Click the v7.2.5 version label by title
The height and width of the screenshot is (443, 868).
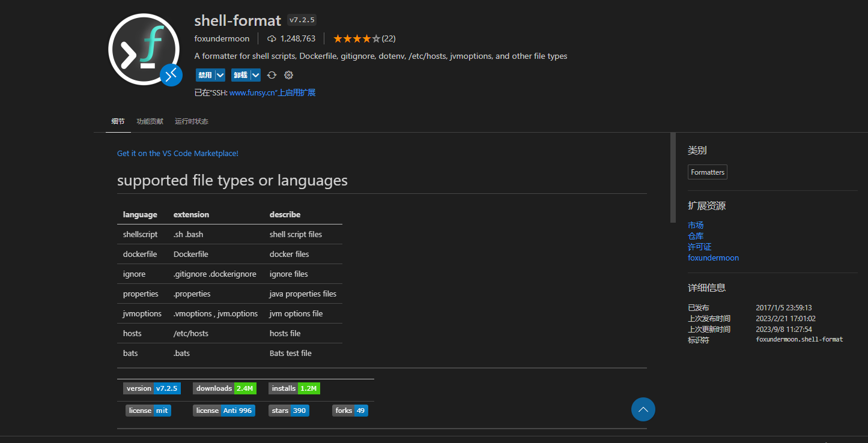[x=302, y=20]
